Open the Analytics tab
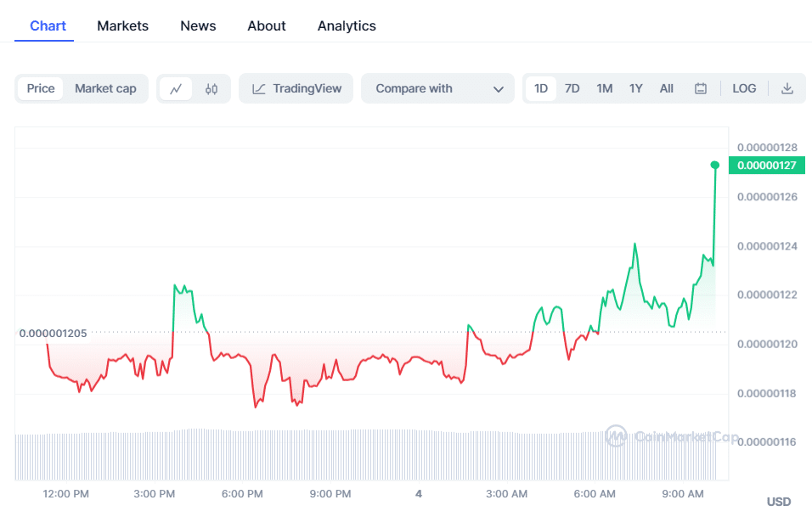 (347, 25)
